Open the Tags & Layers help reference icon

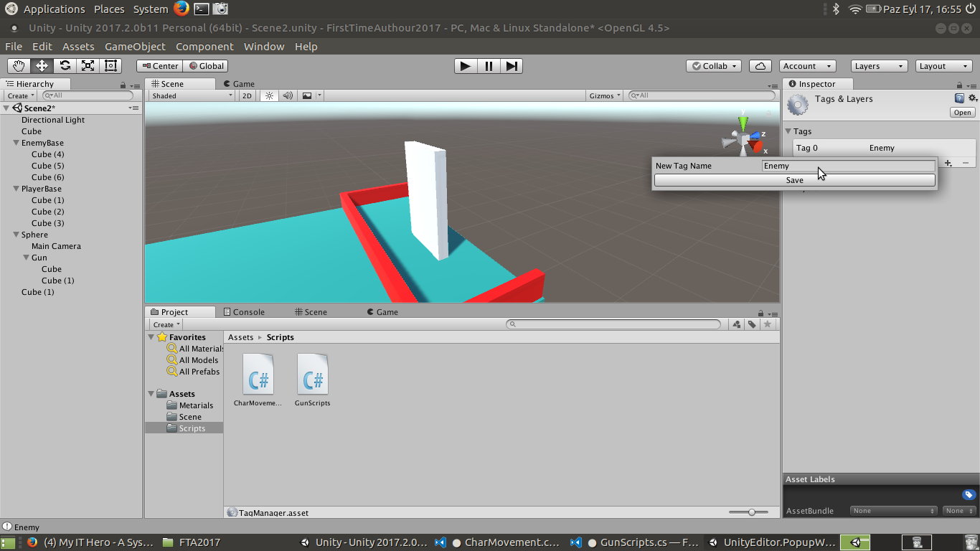click(959, 98)
